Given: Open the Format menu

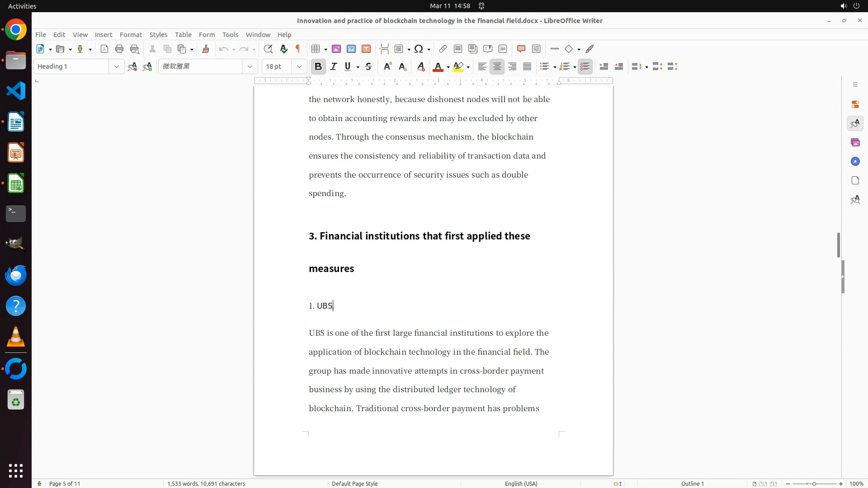Looking at the screenshot, I should 131,35.
